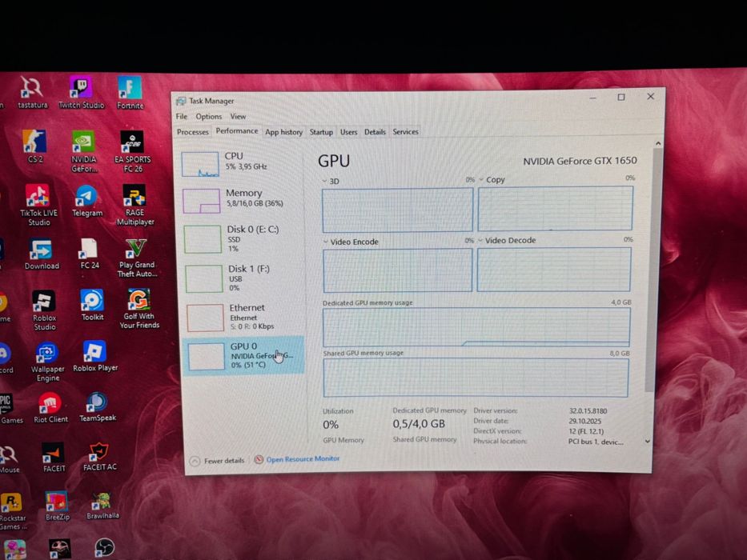747x560 pixels.
Task: Click the scroll-up arrow in the GPU panel
Action: [x=658, y=143]
